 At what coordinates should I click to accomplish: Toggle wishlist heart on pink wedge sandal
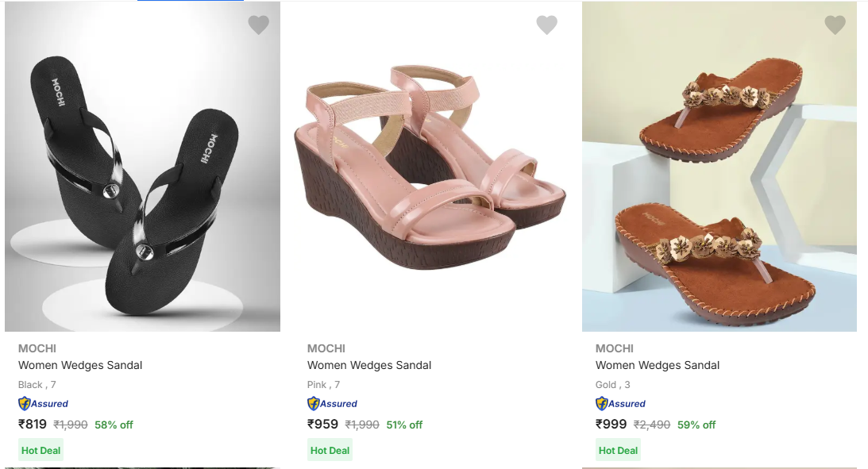point(546,25)
